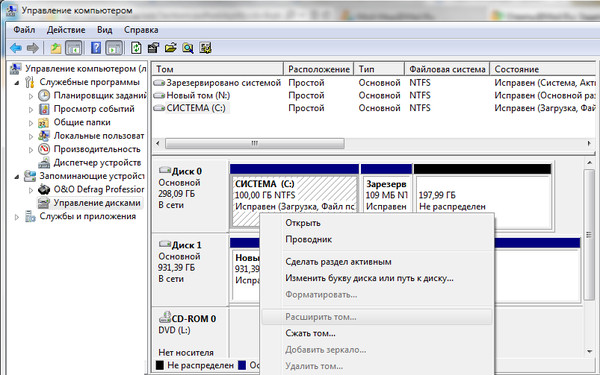Select Изменить букву диска или путь к диску

369,278
